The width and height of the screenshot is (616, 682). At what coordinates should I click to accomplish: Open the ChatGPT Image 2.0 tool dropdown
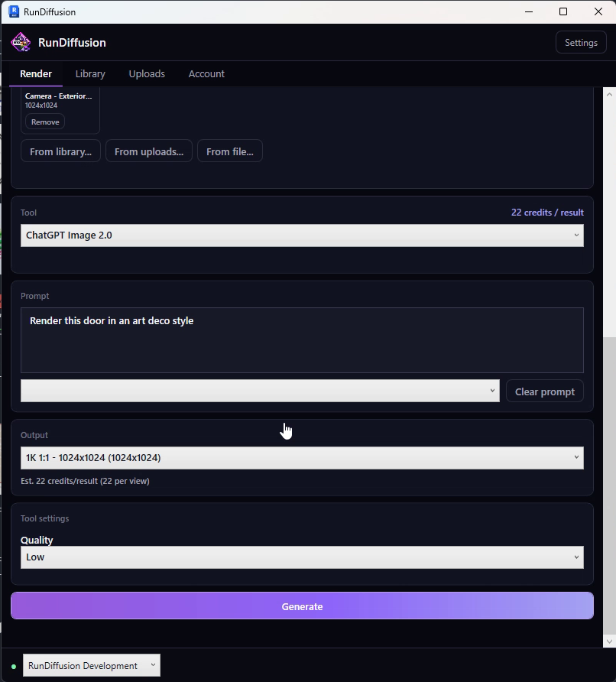point(302,235)
